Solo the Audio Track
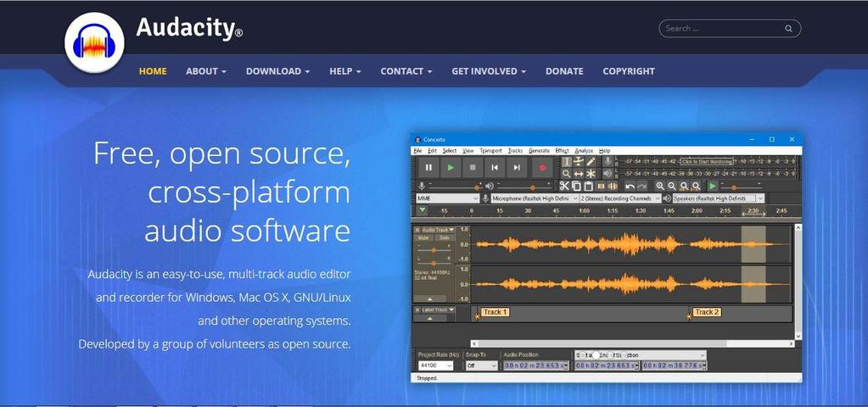The height and width of the screenshot is (407, 868). point(444,237)
